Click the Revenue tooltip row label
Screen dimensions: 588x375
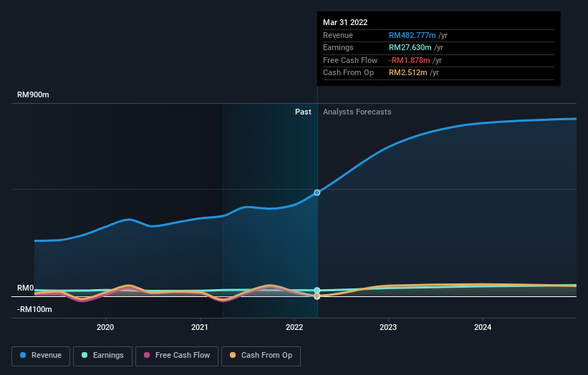click(338, 35)
